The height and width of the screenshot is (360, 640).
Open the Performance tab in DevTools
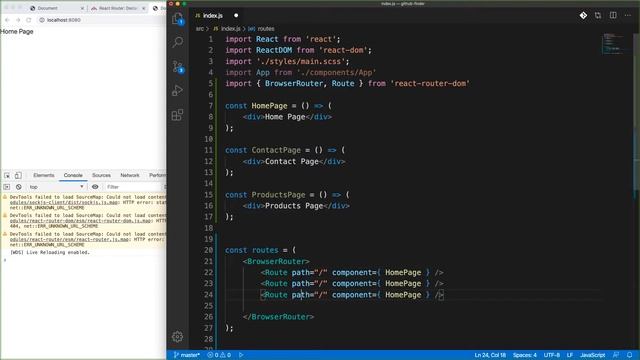[x=157, y=176]
